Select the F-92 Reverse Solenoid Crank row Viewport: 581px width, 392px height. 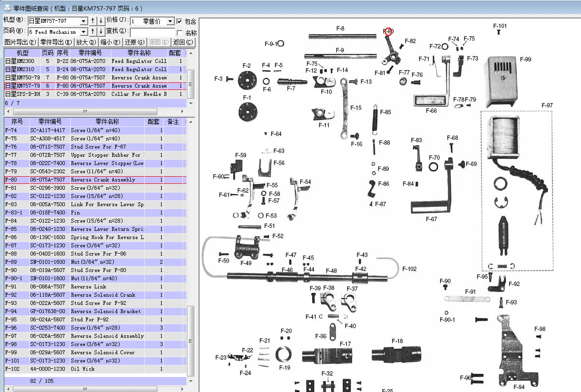(x=95, y=295)
